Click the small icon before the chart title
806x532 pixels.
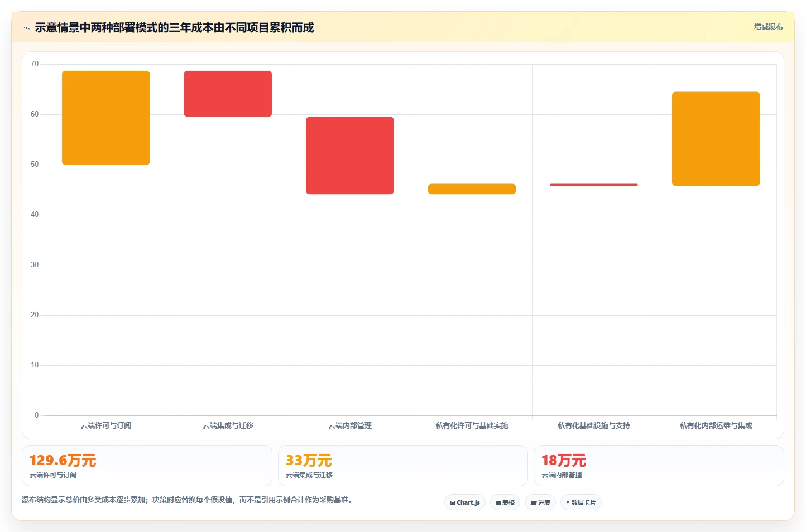tap(26, 28)
